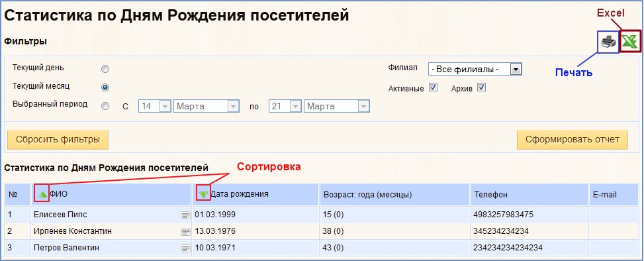This screenshot has width=644, height=261.
Task: Uncheck the Архив checkbox
Action: [x=481, y=87]
